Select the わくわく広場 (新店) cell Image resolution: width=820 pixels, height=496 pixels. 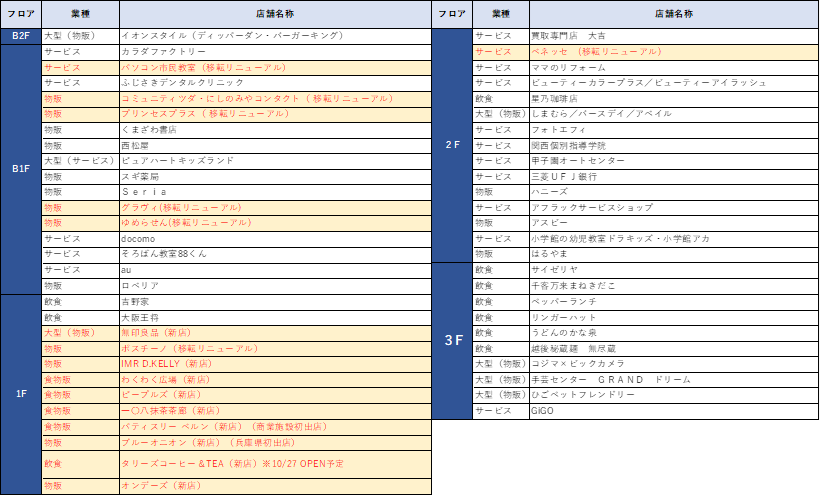(276, 379)
